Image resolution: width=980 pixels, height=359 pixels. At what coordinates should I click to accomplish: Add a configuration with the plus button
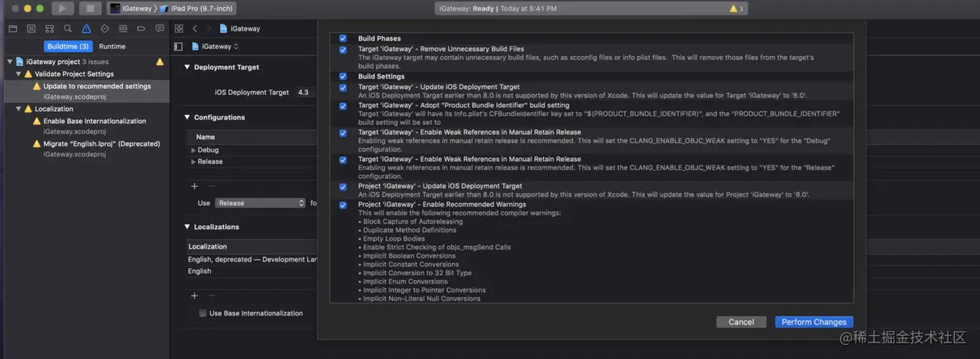(194, 187)
